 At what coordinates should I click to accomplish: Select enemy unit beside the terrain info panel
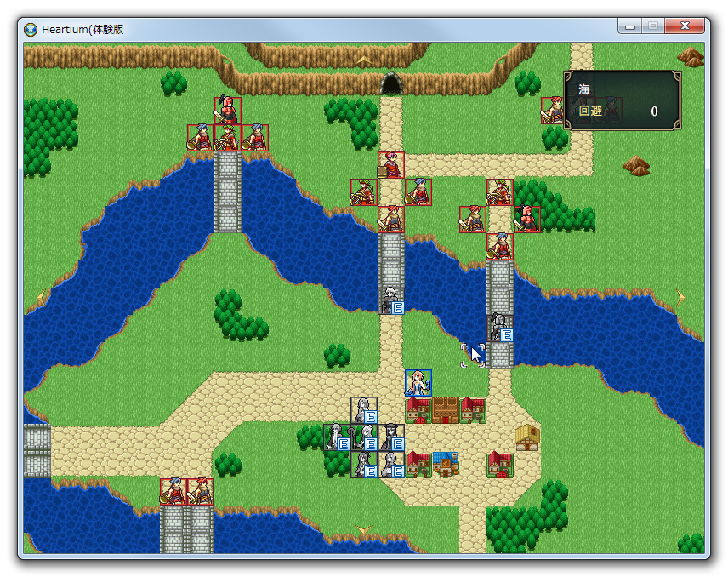tap(553, 110)
